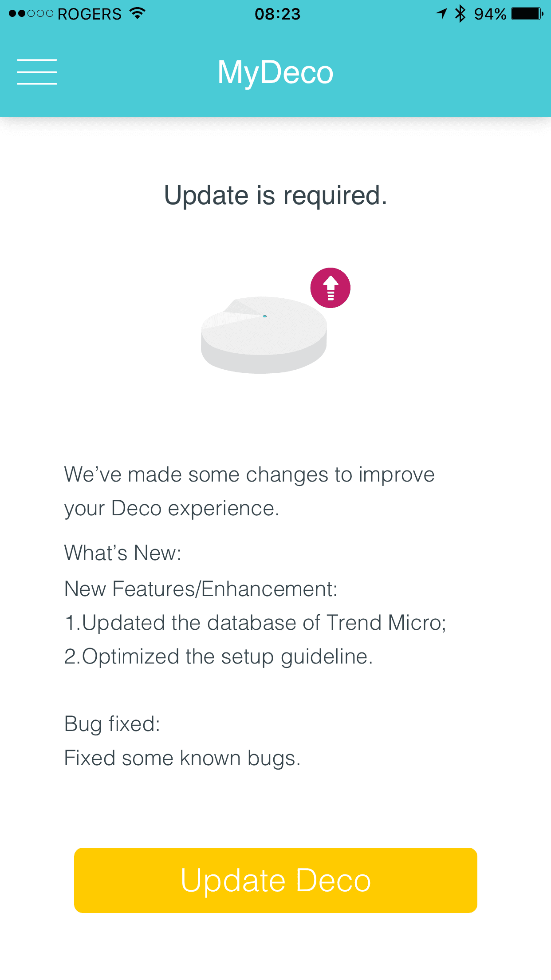Select the Trend Micro database update line
The image size is (551, 980).
click(x=255, y=623)
